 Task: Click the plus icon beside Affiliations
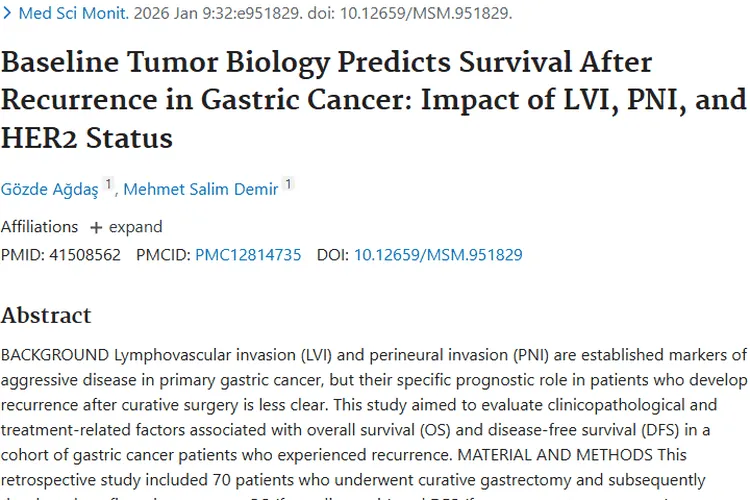click(96, 227)
